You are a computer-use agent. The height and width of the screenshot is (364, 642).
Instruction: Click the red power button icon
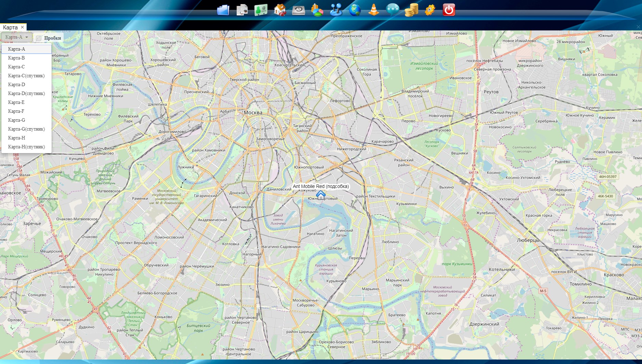[x=449, y=10]
